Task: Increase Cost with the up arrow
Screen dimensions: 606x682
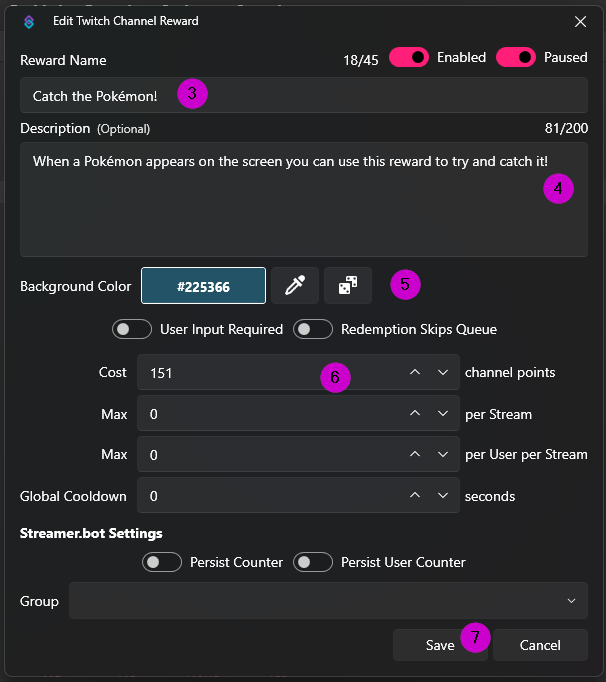Action: [415, 372]
